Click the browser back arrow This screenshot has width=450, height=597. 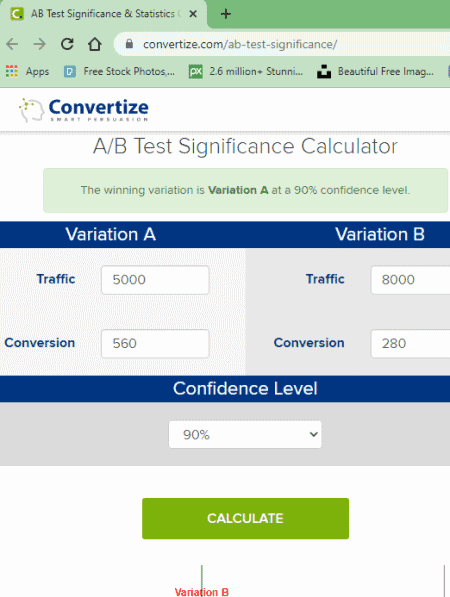coord(12,44)
